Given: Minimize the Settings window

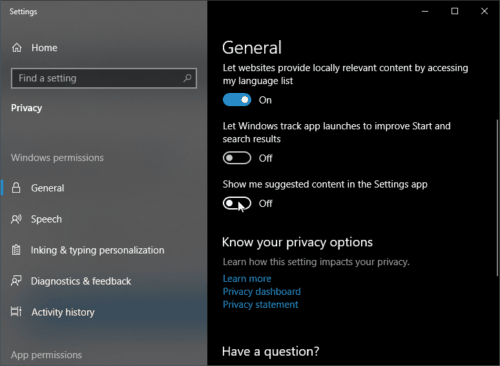Looking at the screenshot, I should [425, 11].
